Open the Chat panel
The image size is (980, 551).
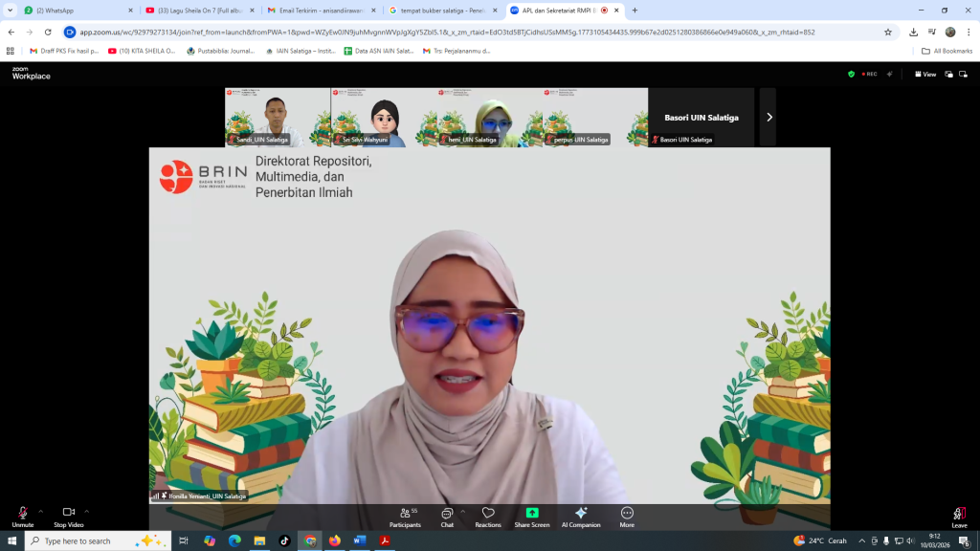click(x=447, y=518)
